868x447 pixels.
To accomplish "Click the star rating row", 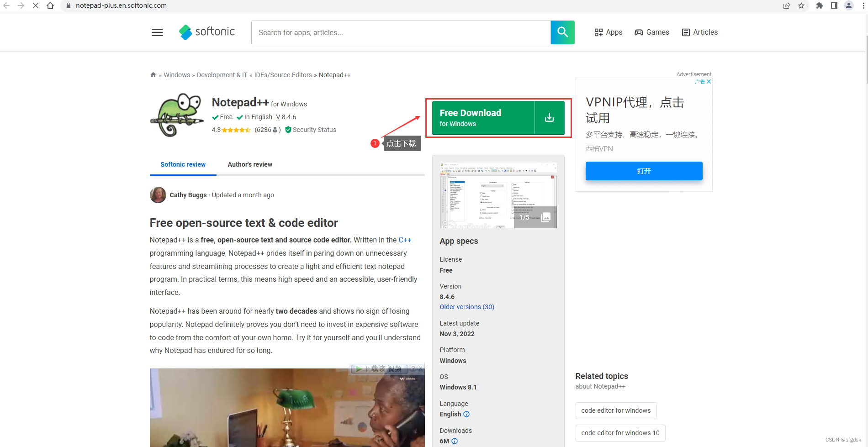I will [x=236, y=130].
